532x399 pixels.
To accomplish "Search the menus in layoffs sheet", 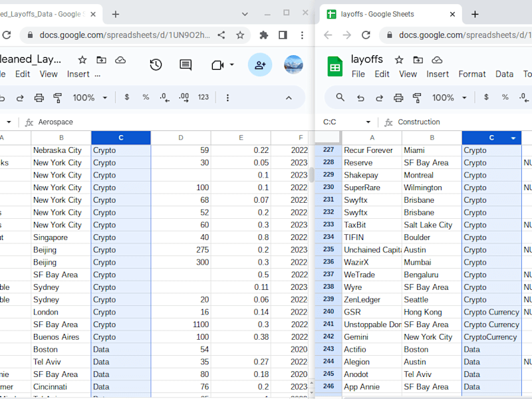I will tap(340, 98).
